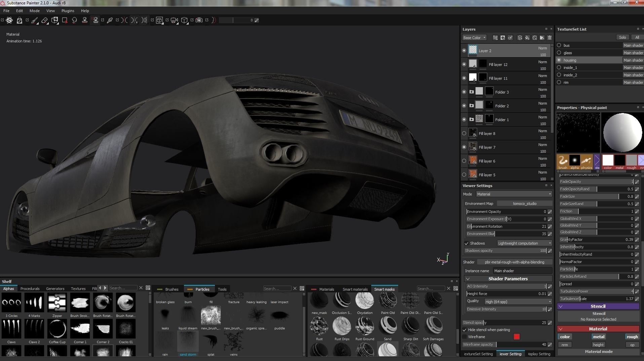Select the eraser tool in toolbar

pyautogui.click(x=44, y=21)
